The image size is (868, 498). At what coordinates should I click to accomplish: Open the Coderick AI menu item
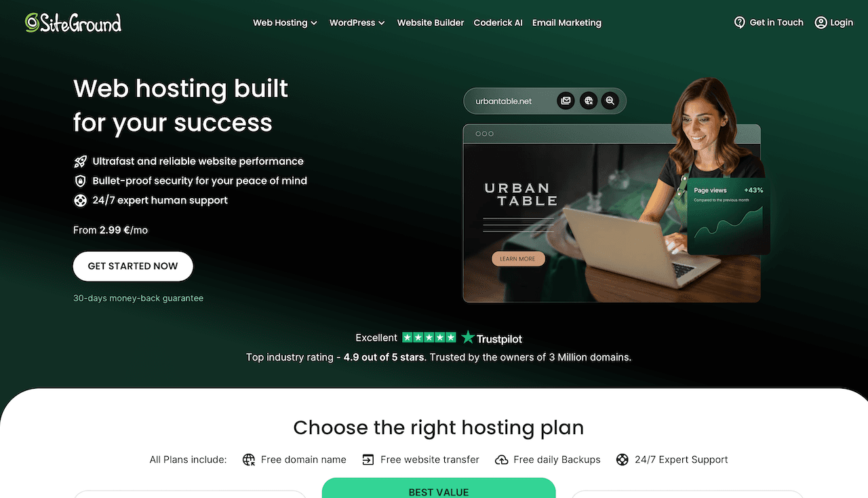498,22
